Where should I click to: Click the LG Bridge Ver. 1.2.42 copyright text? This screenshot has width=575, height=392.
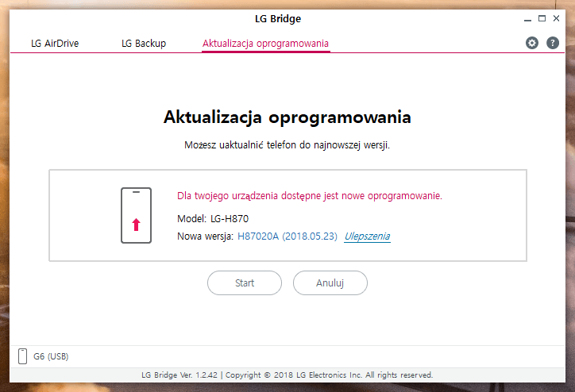[287, 375]
